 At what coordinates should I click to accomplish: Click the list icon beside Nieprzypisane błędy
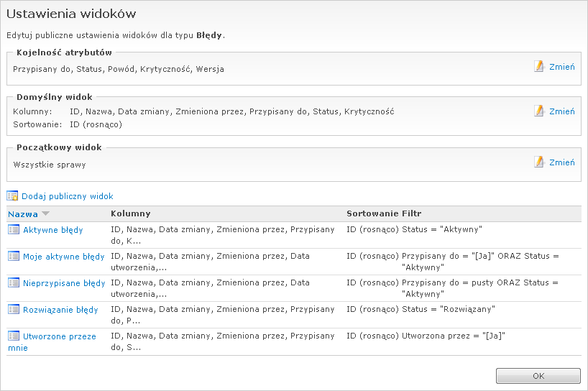[x=14, y=282]
